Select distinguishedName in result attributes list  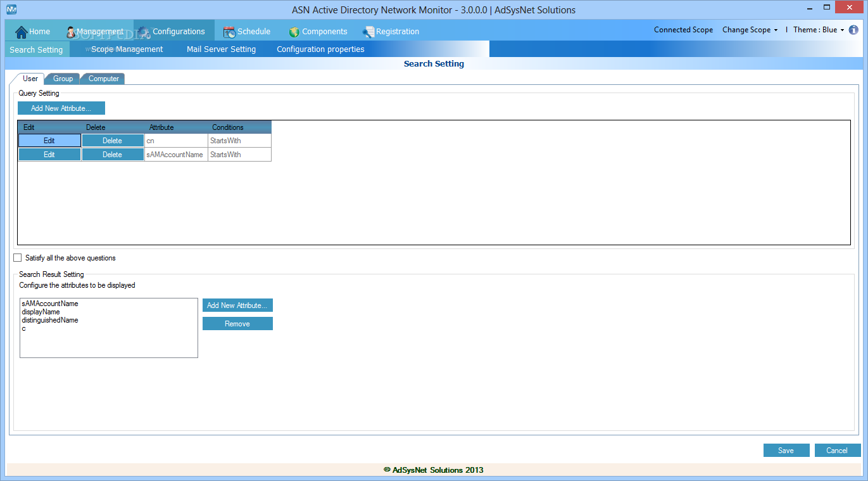pos(50,320)
